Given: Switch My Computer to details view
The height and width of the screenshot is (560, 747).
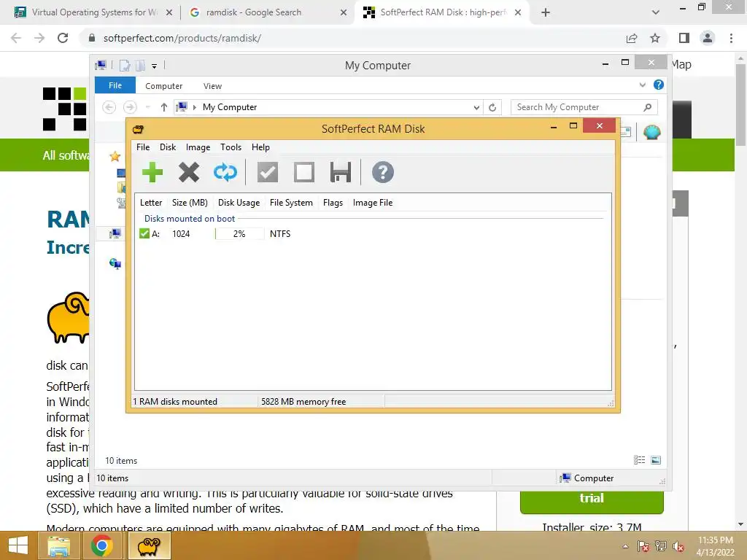Looking at the screenshot, I should (x=639, y=460).
